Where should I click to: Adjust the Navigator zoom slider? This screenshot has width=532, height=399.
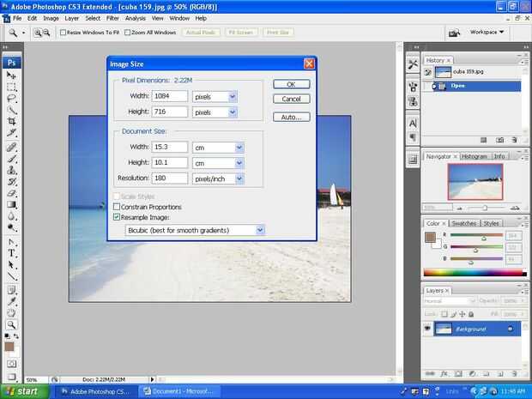click(485, 208)
